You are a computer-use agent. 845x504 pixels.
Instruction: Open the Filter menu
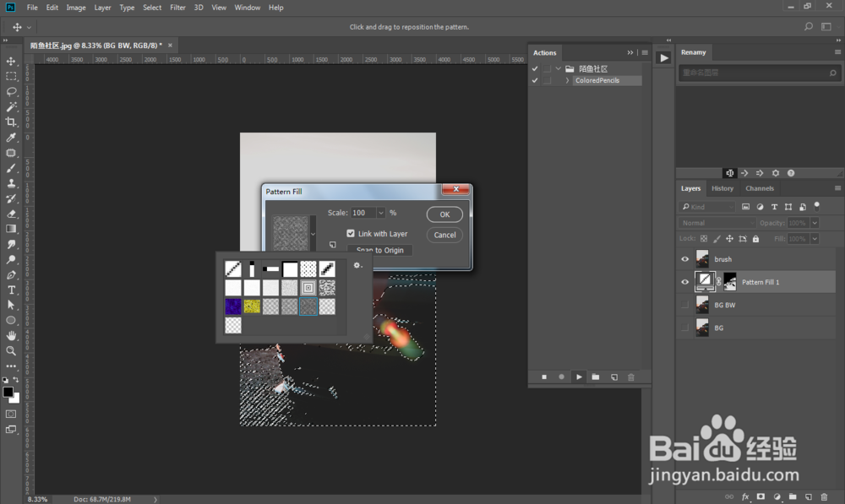(x=177, y=8)
